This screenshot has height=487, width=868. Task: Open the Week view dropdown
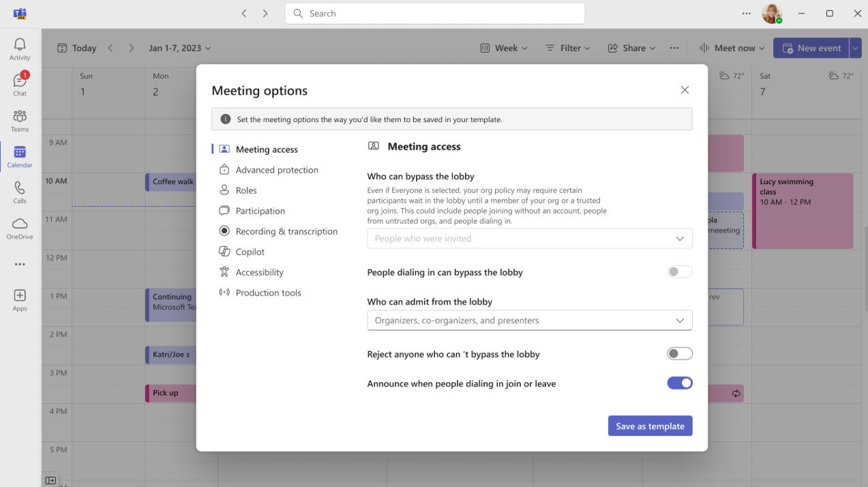coord(504,48)
